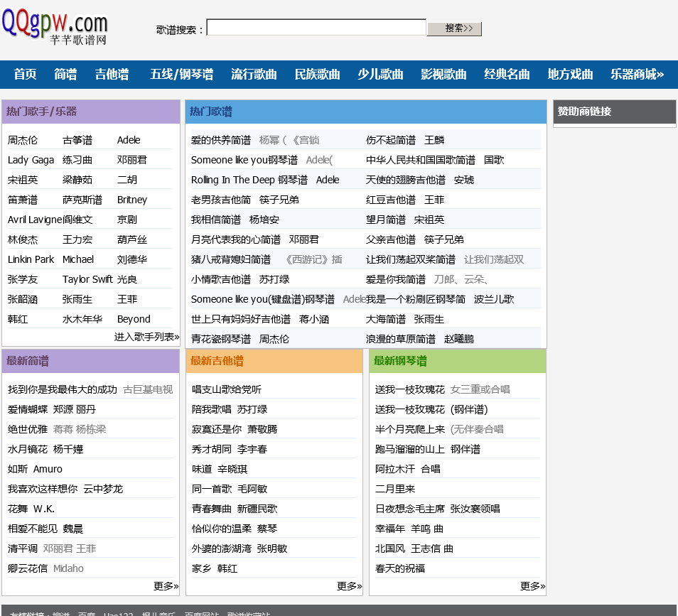The height and width of the screenshot is (616, 678).
Task: Open 爱的供养简谱 in hot scores
Action: [220, 140]
